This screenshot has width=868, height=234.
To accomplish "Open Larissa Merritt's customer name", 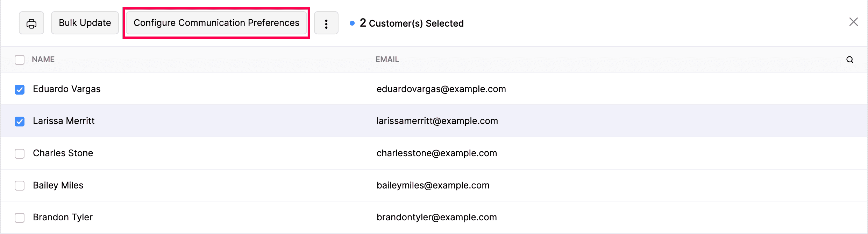I will tap(64, 121).
